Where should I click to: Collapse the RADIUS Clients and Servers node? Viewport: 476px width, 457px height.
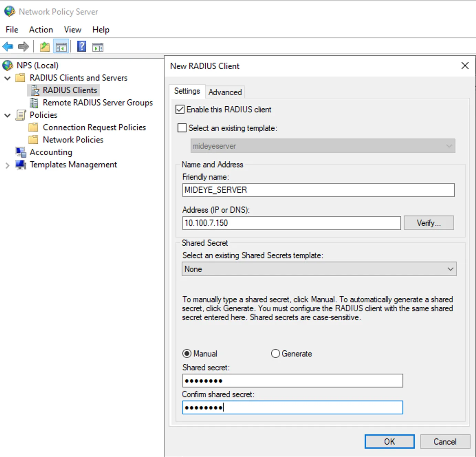click(7, 78)
